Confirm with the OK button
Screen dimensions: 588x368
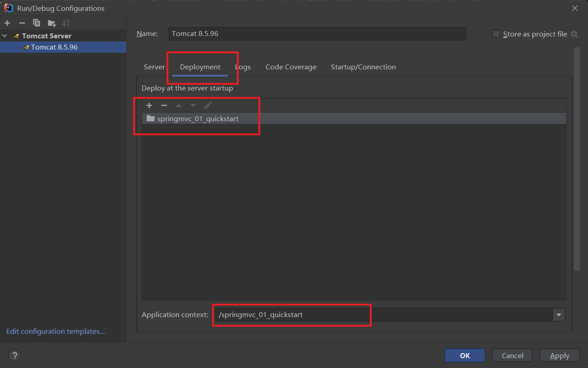click(x=465, y=355)
